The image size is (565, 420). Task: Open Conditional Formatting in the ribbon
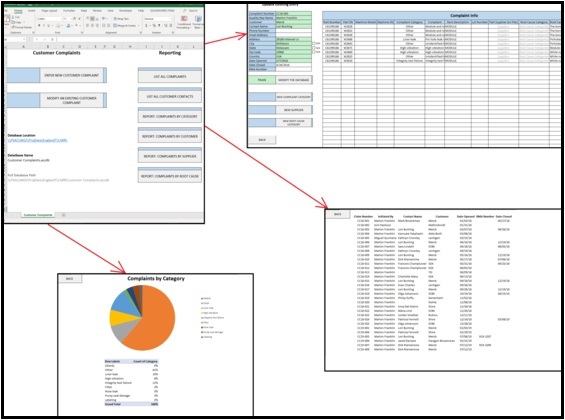pos(184,22)
